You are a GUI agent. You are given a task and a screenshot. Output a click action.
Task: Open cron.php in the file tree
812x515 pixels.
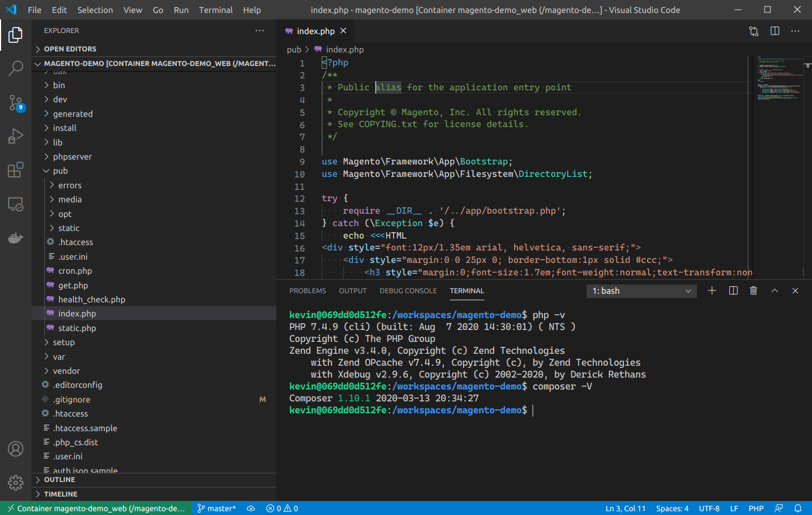[x=154, y=271]
